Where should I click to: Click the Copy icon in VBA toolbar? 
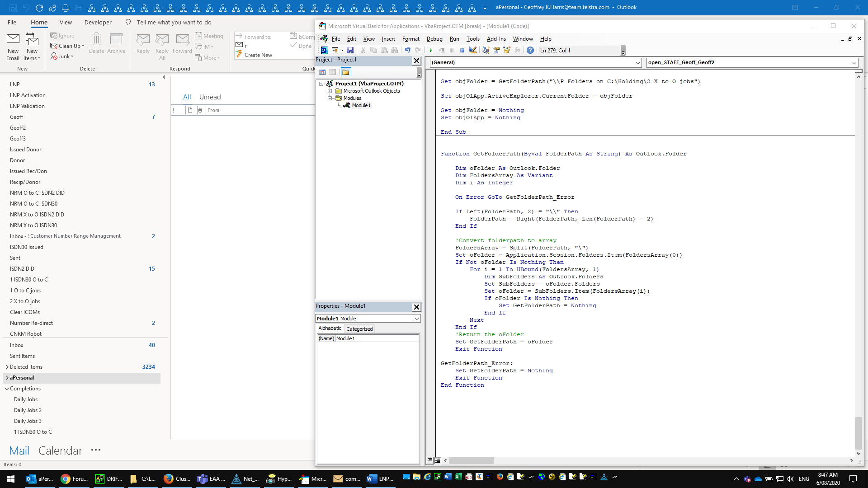pos(373,50)
